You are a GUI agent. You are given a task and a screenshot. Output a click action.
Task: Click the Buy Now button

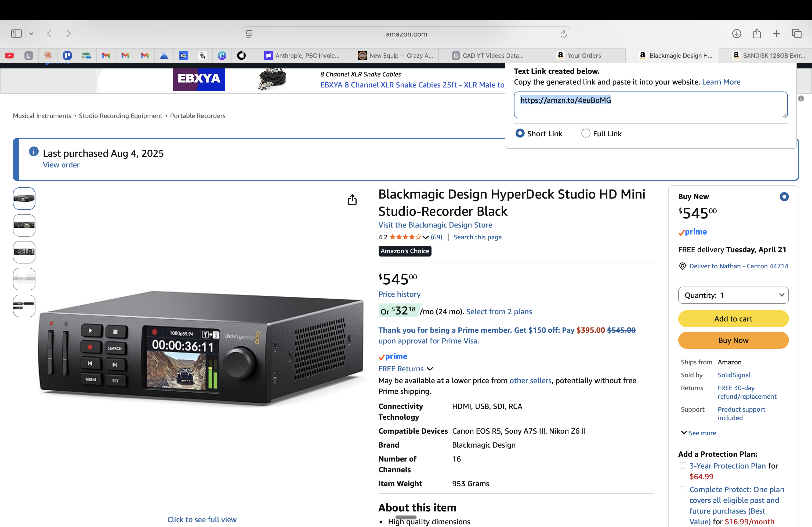733,340
